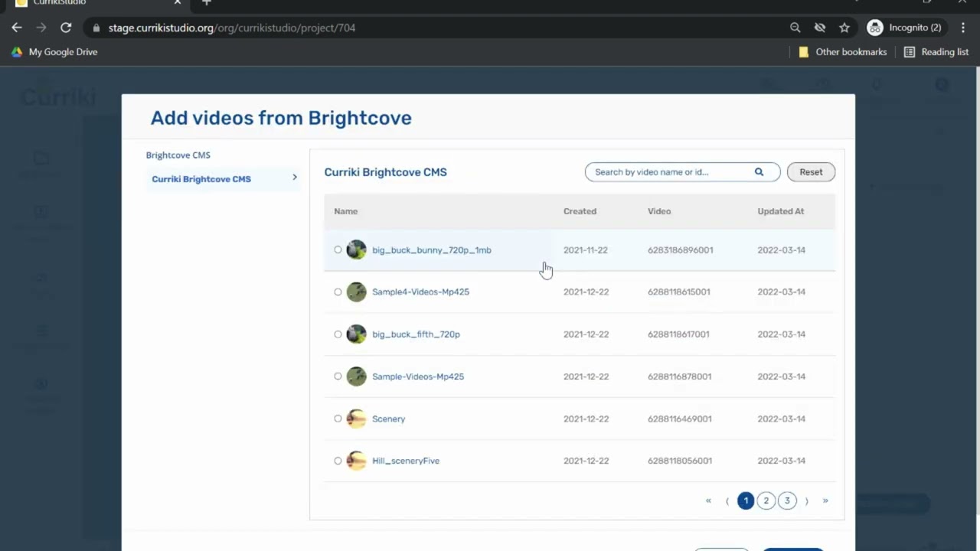
Task: Select Scenery radio button
Action: tap(338, 419)
